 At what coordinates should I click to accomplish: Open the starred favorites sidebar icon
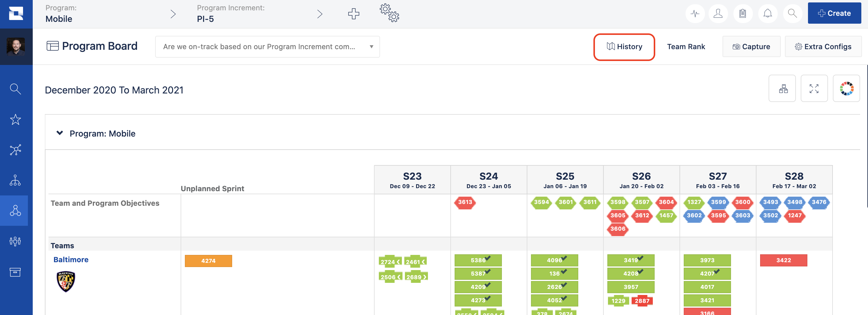pos(15,119)
